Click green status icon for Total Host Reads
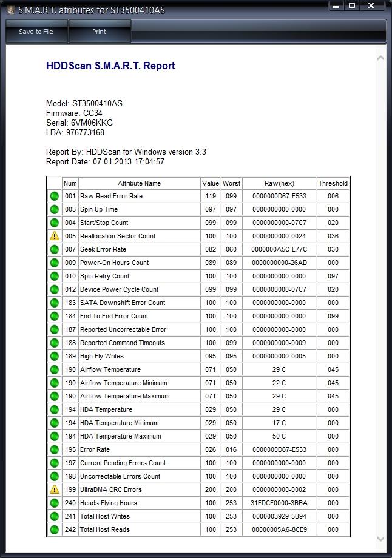392x558 pixels. [x=55, y=529]
